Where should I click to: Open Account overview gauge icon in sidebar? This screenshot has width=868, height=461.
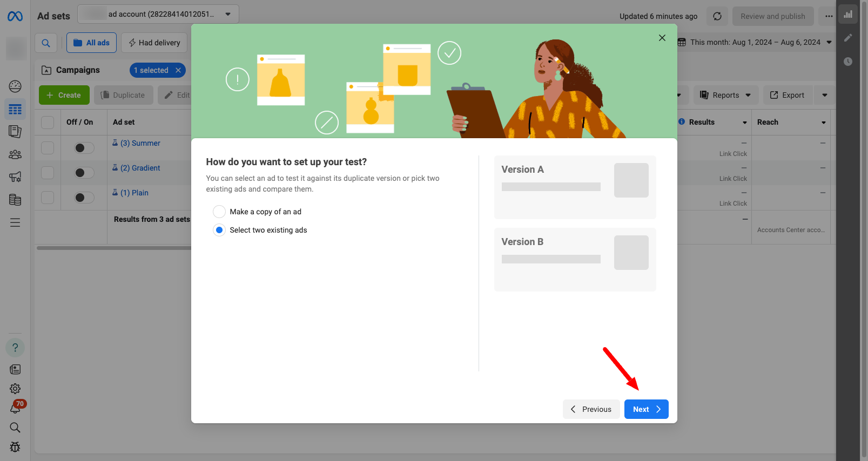click(15, 86)
